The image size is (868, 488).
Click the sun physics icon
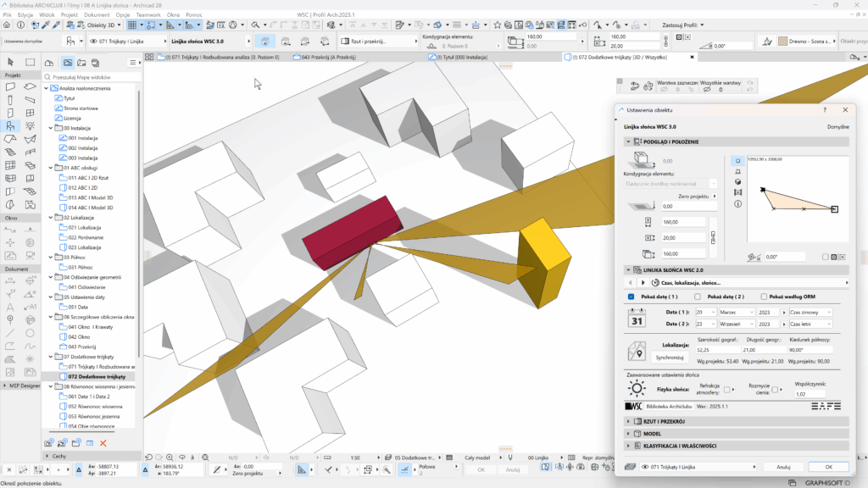[x=637, y=389]
